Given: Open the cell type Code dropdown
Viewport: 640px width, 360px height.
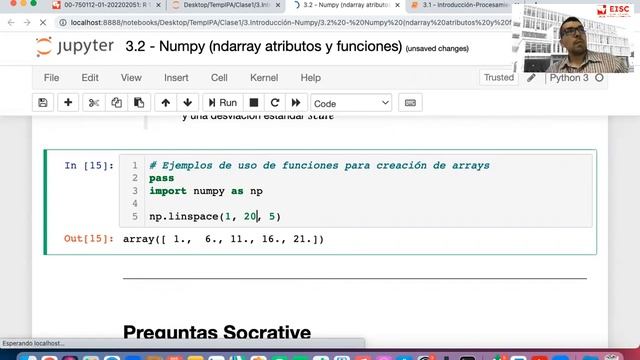Looking at the screenshot, I should [x=351, y=103].
